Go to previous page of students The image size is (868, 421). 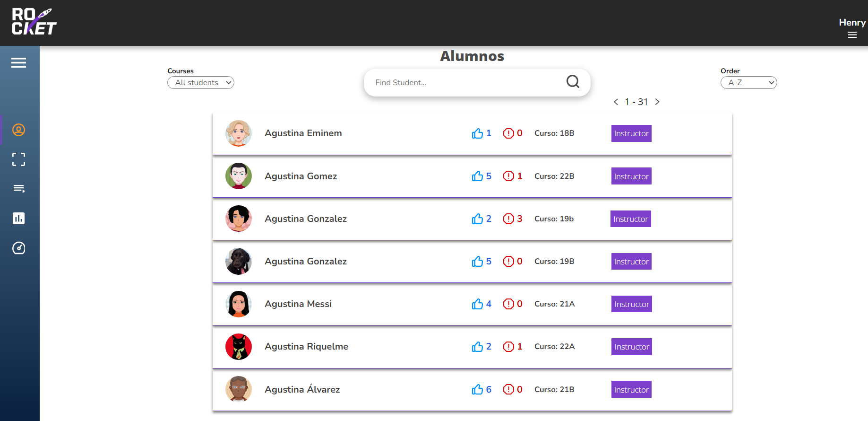click(x=616, y=102)
